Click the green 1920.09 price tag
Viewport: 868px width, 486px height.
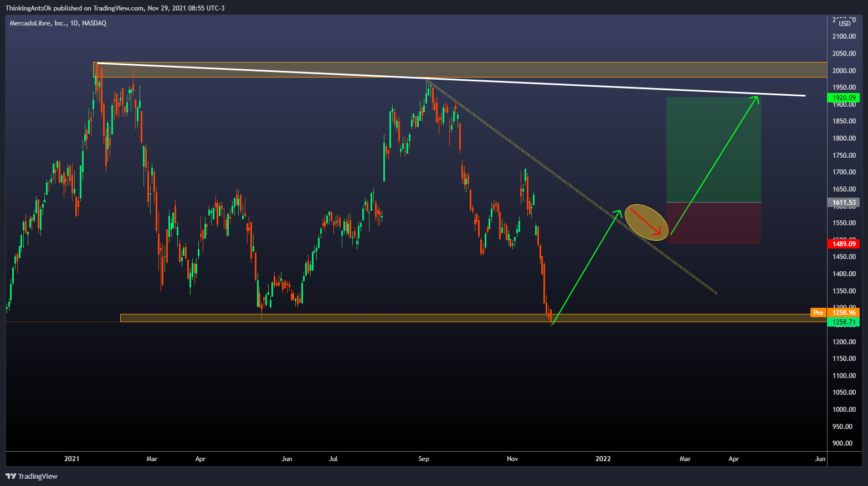(844, 98)
